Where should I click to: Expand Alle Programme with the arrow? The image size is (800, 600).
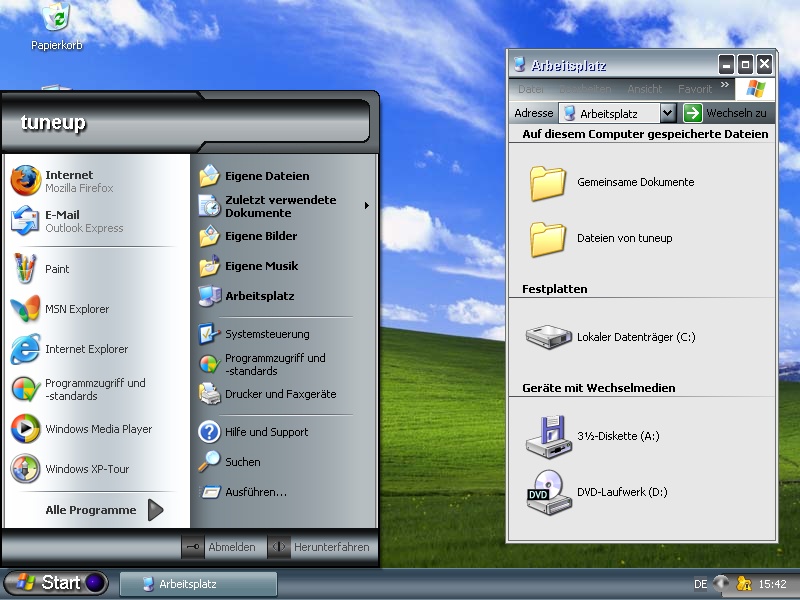(156, 510)
